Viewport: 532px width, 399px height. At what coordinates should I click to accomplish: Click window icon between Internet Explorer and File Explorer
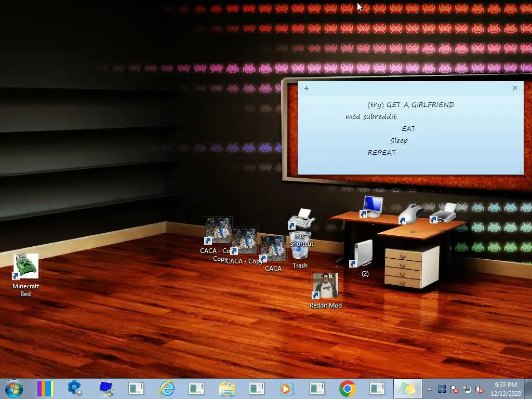196,389
